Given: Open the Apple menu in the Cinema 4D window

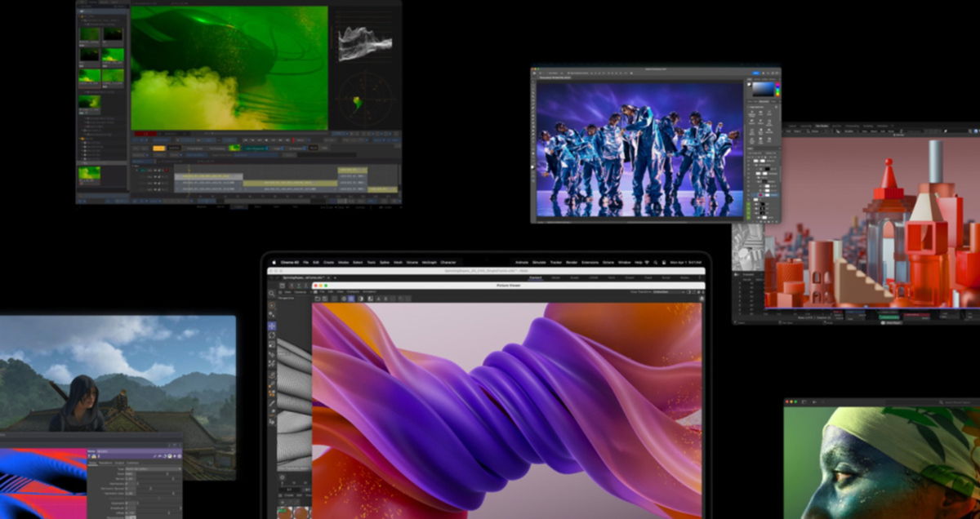Looking at the screenshot, I should pyautogui.click(x=274, y=262).
